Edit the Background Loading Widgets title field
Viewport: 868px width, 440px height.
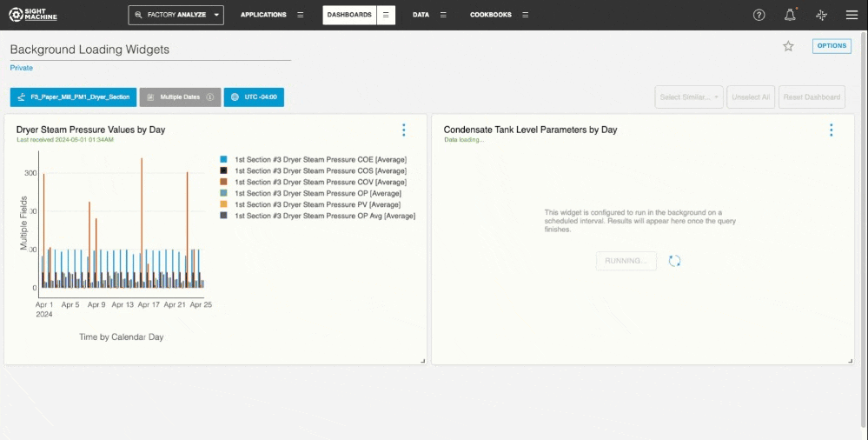point(150,50)
